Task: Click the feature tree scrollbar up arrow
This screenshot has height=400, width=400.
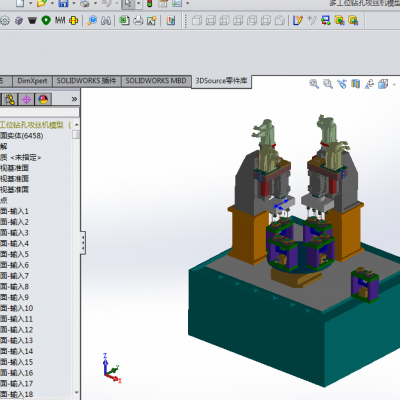Action: [77, 125]
